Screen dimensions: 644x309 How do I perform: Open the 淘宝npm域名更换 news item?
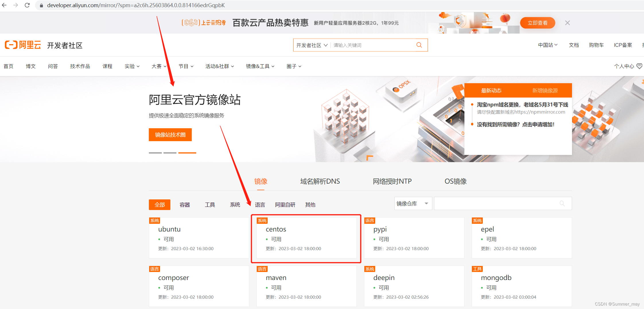pyautogui.click(x=522, y=105)
